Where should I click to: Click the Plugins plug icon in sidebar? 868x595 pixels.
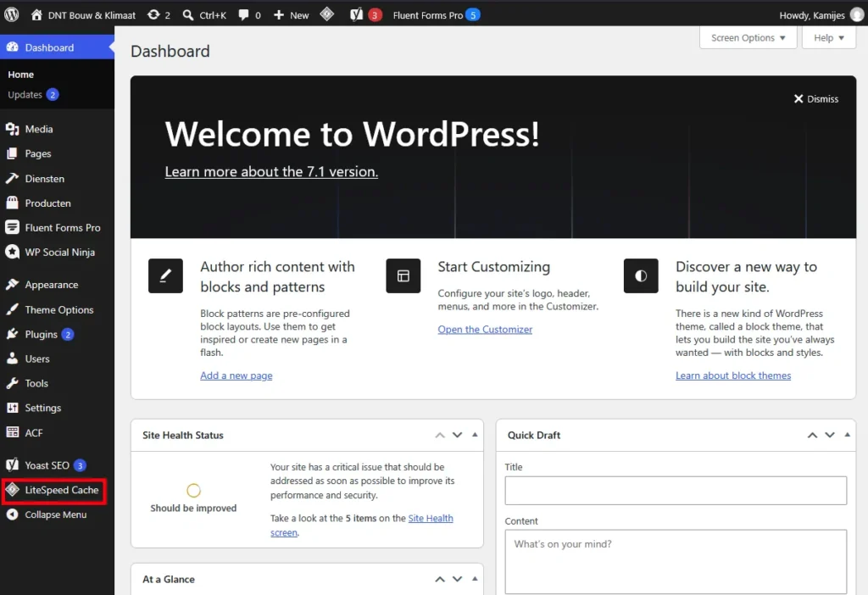pyautogui.click(x=12, y=334)
